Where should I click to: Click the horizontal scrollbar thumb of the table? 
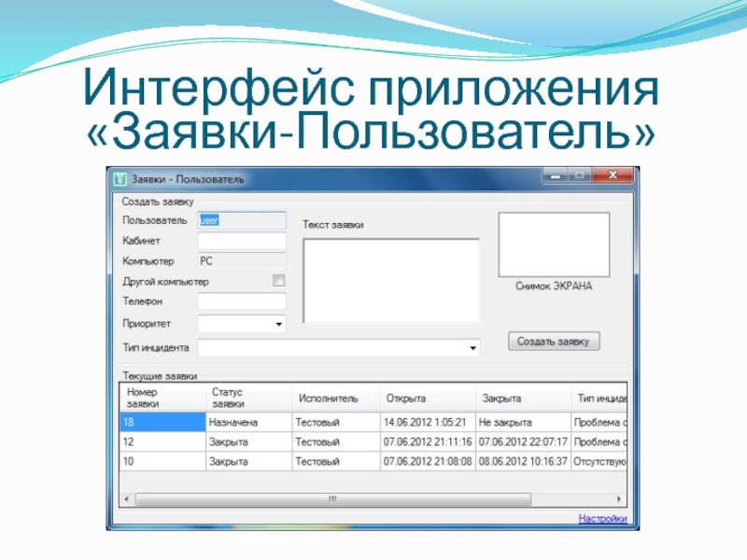[x=331, y=499]
